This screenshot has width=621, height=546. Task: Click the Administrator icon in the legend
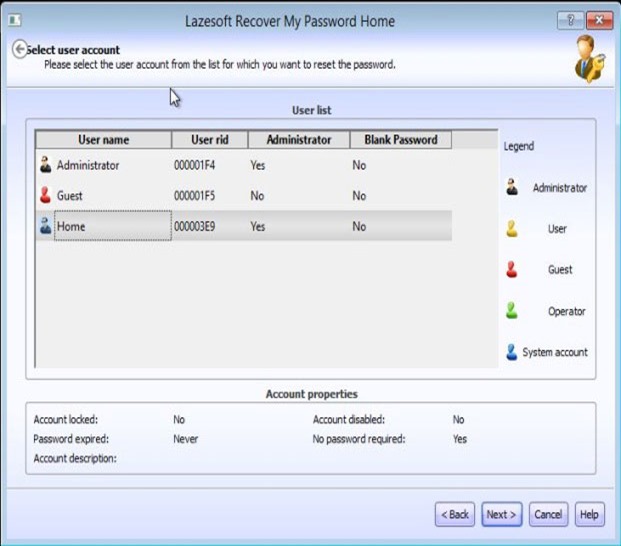click(x=512, y=187)
